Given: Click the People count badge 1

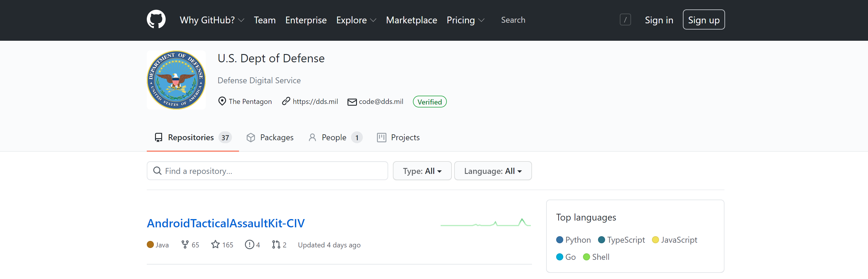Looking at the screenshot, I should 357,138.
